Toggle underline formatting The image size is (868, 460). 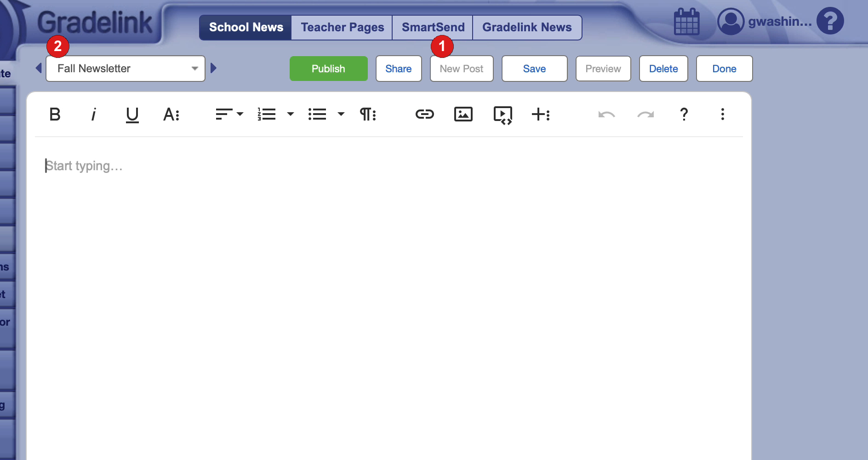click(x=132, y=115)
